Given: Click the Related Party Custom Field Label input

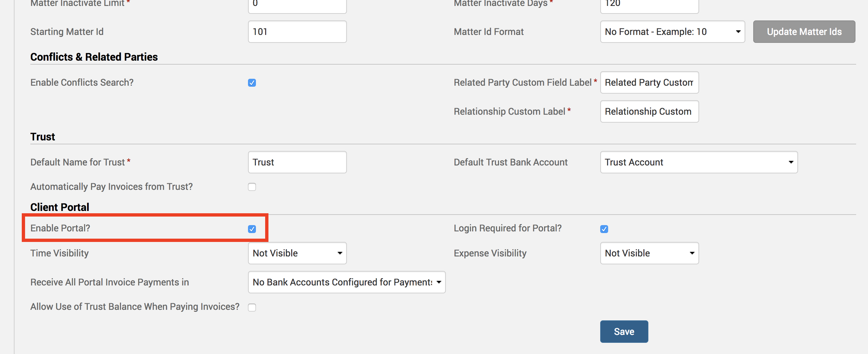Looking at the screenshot, I should coord(649,82).
